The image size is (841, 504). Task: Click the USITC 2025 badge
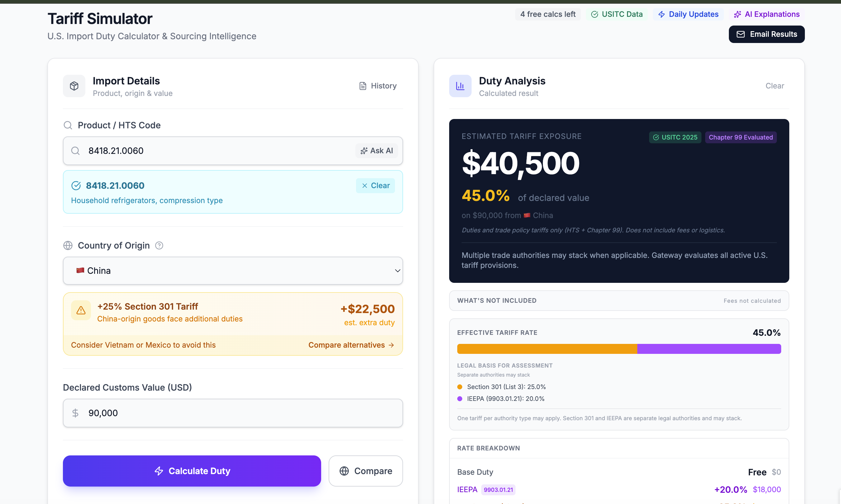[x=675, y=138]
